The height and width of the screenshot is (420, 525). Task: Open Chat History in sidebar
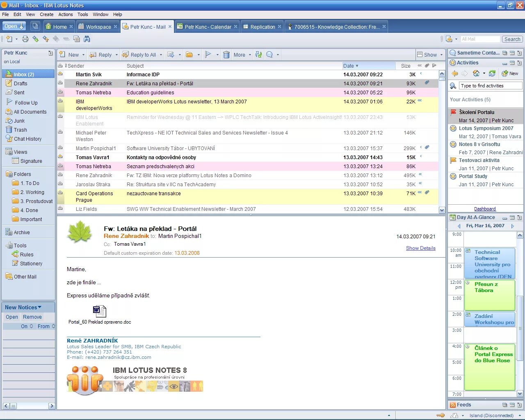(x=27, y=139)
